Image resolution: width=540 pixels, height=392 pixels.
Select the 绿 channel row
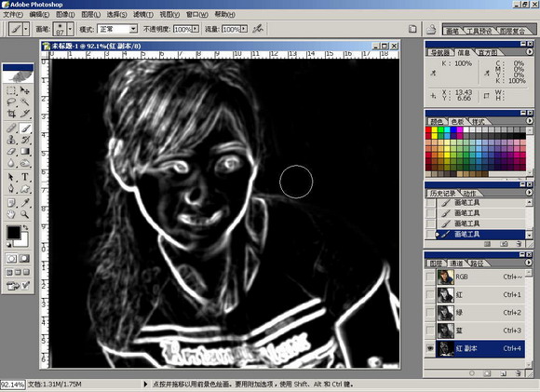tap(480, 313)
